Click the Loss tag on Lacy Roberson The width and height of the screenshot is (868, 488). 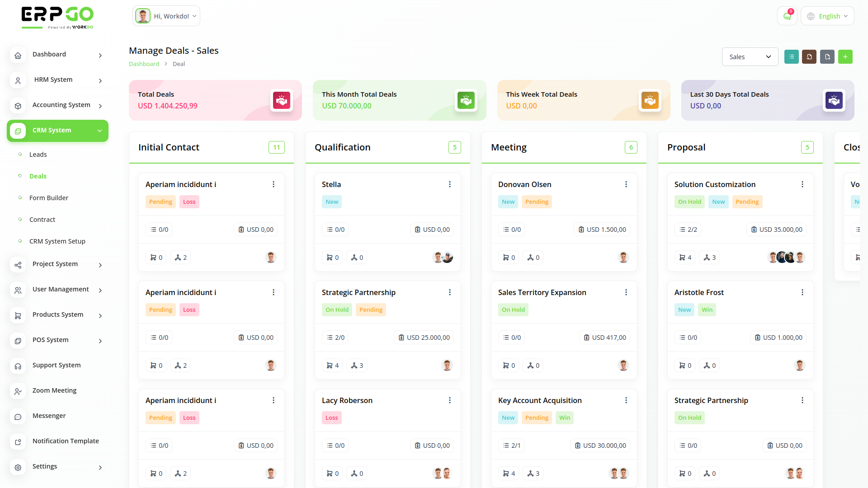(x=331, y=418)
